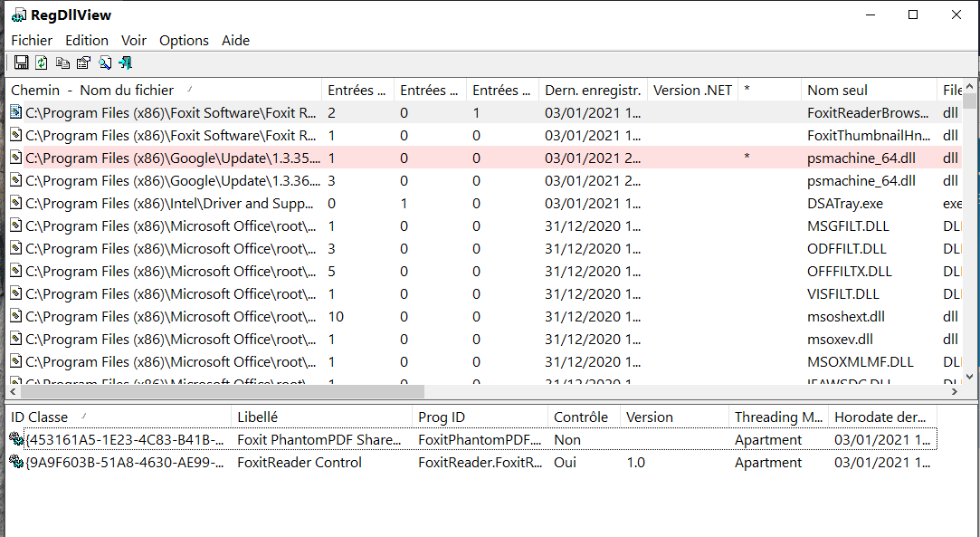Click the scroll-left arrow of upper pane
The height and width of the screenshot is (537, 980).
click(x=14, y=392)
